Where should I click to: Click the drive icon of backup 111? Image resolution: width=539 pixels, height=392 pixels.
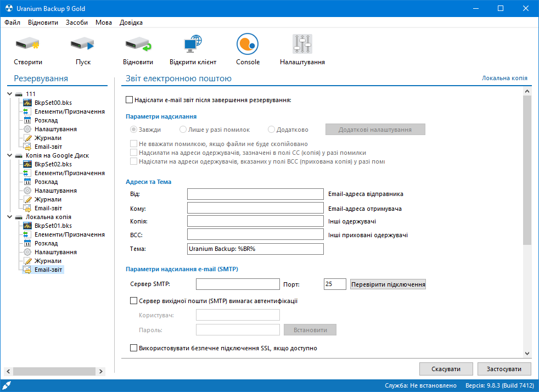point(19,94)
